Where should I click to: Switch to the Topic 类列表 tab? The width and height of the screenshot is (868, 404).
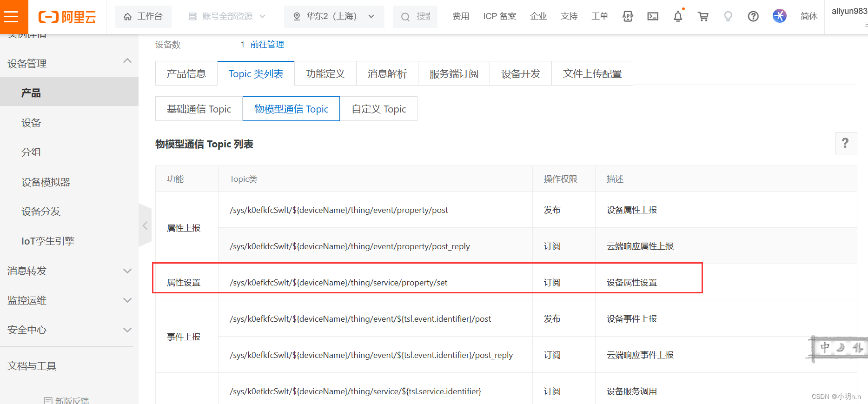(256, 73)
